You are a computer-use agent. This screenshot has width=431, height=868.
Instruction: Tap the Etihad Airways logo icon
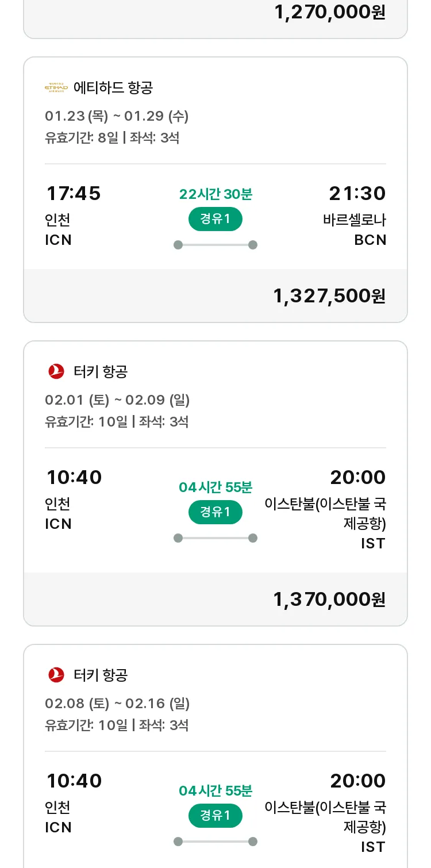pos(56,88)
